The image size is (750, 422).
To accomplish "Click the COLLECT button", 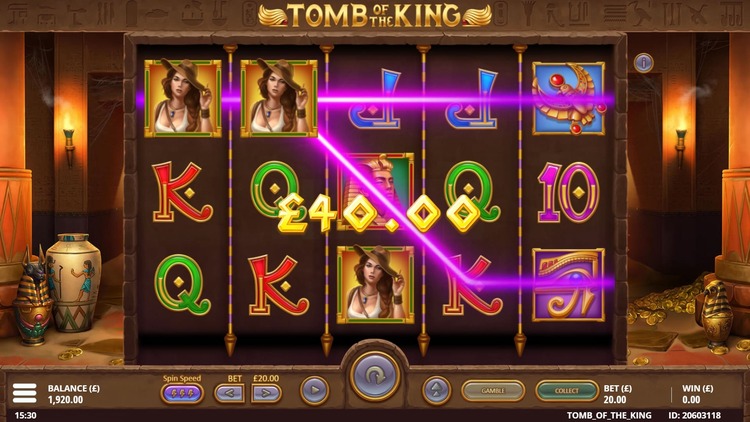I will 567,391.
